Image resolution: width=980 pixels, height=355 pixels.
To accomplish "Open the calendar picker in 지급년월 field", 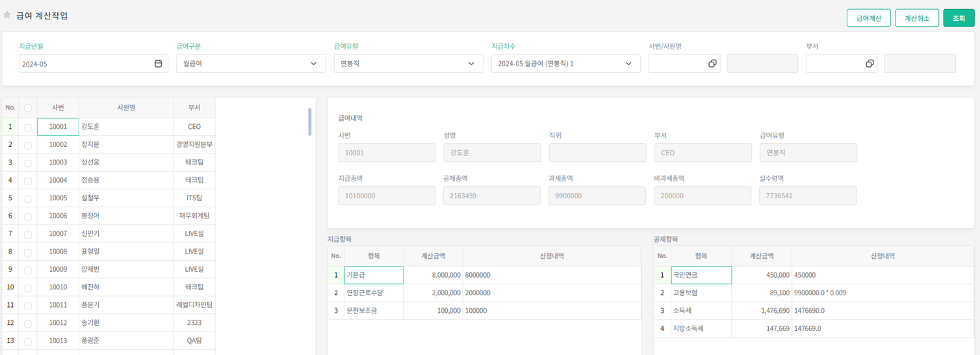I will tap(158, 64).
